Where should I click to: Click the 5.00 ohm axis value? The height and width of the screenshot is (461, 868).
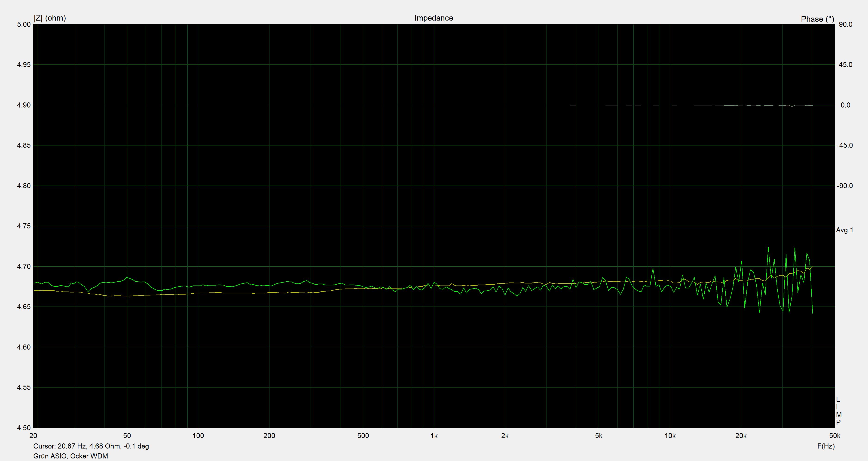(24, 24)
